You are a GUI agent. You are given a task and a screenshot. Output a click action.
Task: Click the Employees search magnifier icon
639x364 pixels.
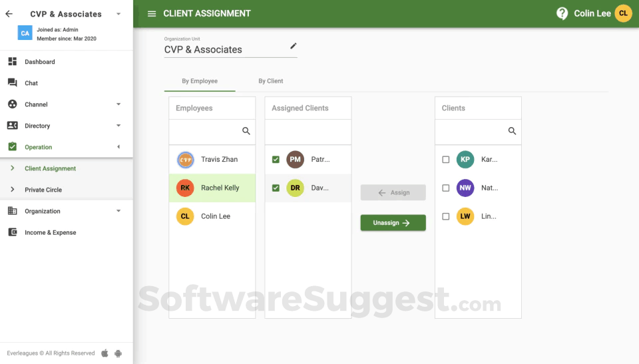coord(246,131)
